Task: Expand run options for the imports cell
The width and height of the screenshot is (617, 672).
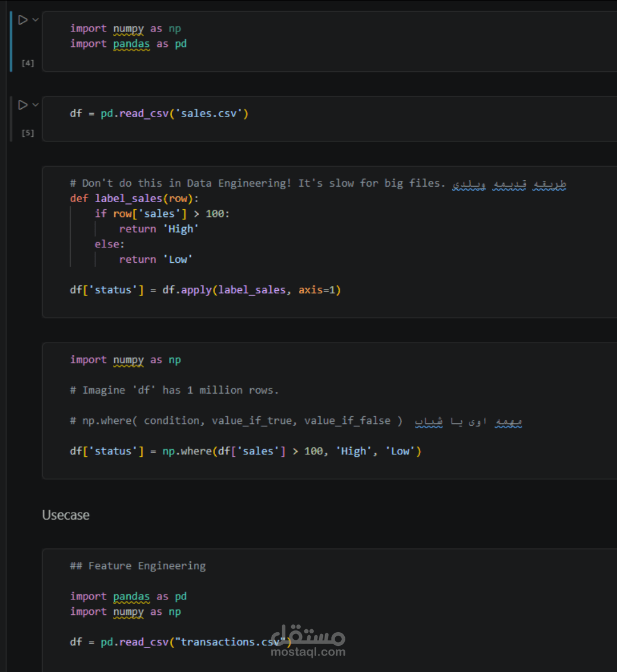Action: point(36,20)
